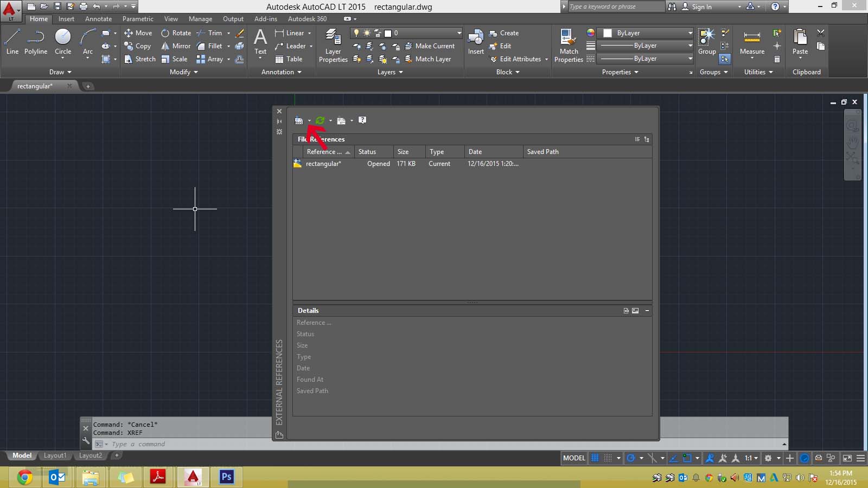Screen dimensions: 868x488
Task: Open the annotation scale 1:1 dropdown
Action: click(x=751, y=458)
